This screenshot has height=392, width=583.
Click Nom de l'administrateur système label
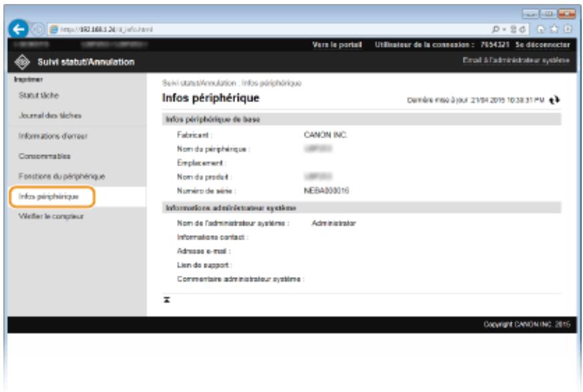coord(233,223)
